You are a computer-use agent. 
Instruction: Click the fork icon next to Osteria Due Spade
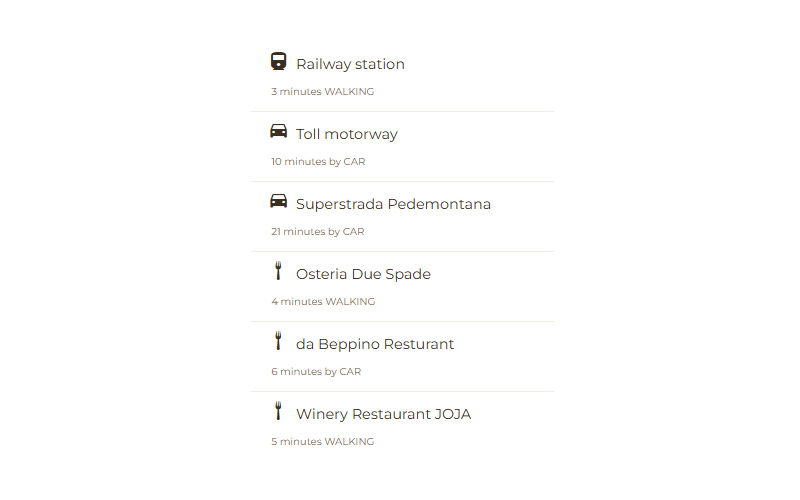[x=278, y=271]
